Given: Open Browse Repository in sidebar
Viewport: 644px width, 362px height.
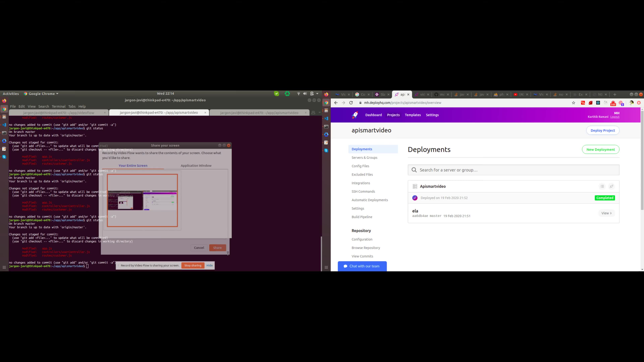Looking at the screenshot, I should tap(366, 248).
